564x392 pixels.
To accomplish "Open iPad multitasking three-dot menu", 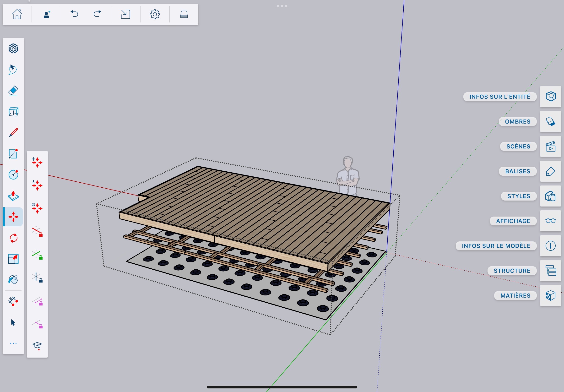I will point(282,6).
